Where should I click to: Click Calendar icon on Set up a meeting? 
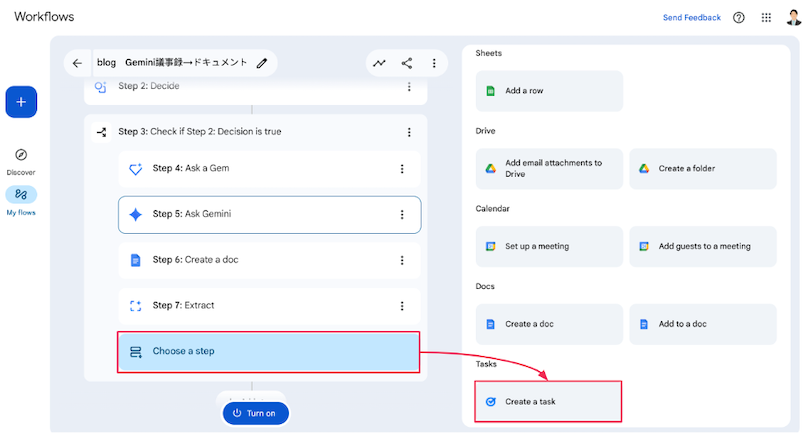tap(491, 246)
